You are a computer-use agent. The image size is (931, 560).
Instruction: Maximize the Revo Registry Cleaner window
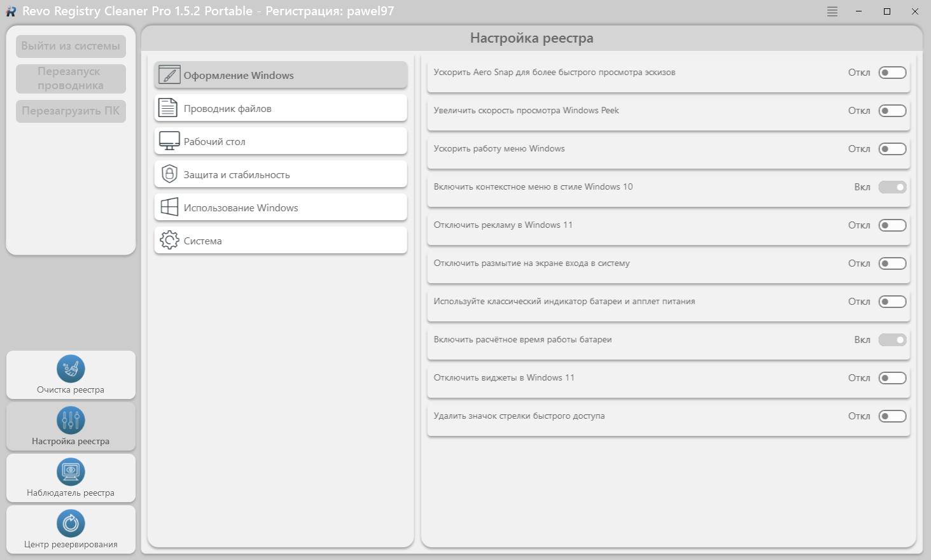coord(887,11)
